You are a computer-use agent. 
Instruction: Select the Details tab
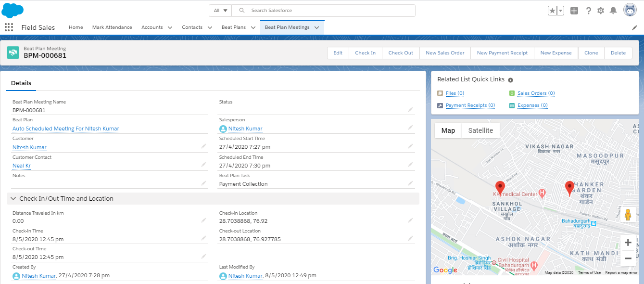pyautogui.click(x=21, y=83)
